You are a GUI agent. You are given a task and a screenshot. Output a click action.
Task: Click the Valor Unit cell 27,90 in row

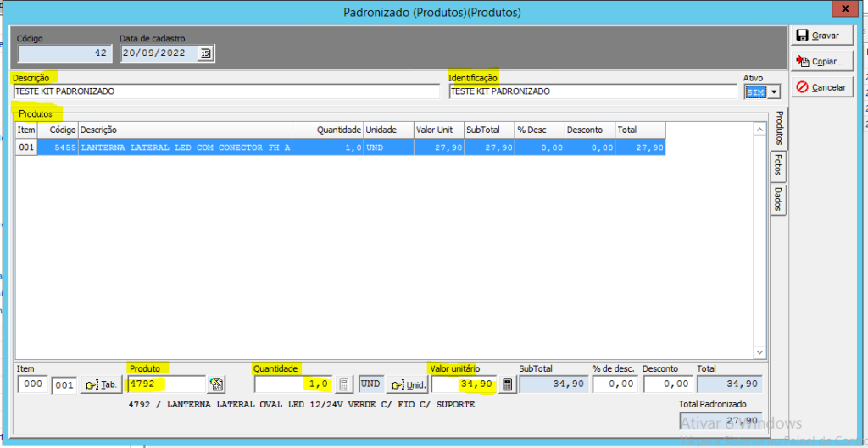(439, 147)
